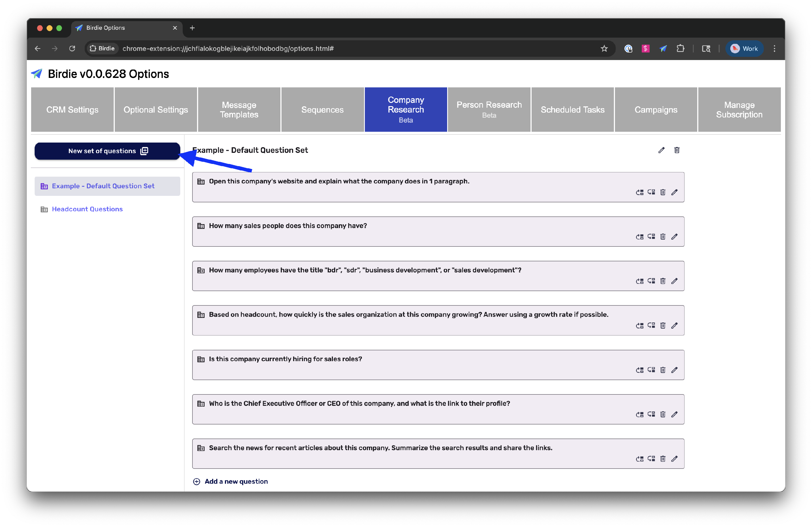Move up the bdr/sdr title question

pyautogui.click(x=639, y=281)
